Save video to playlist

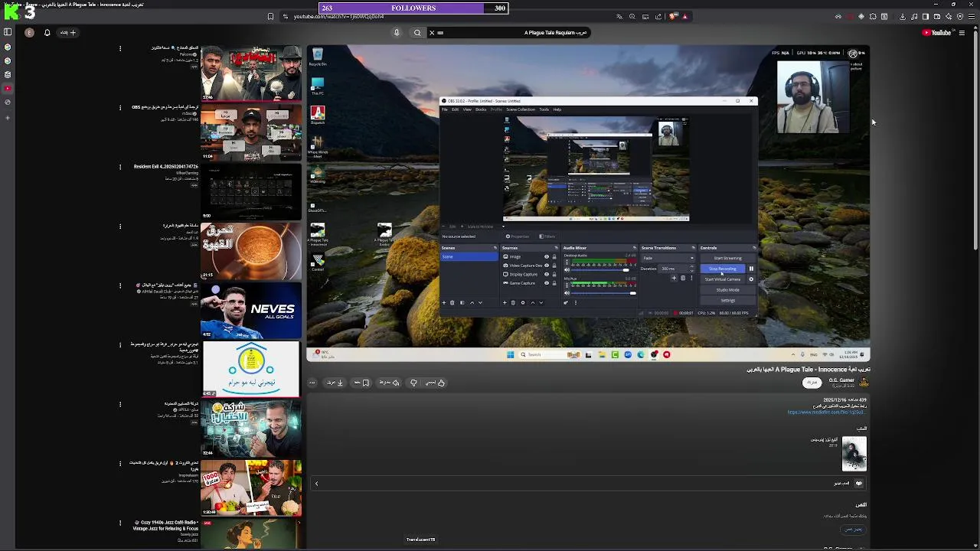[x=361, y=383]
